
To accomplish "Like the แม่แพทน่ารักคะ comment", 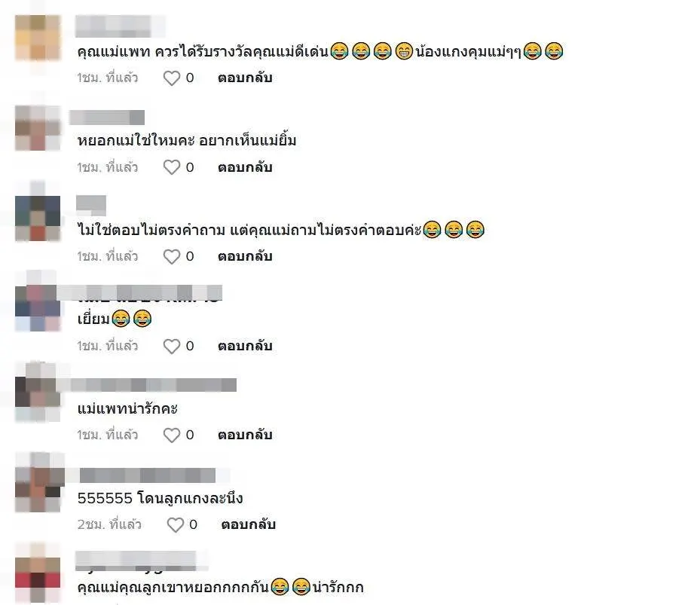I will pyautogui.click(x=172, y=435).
